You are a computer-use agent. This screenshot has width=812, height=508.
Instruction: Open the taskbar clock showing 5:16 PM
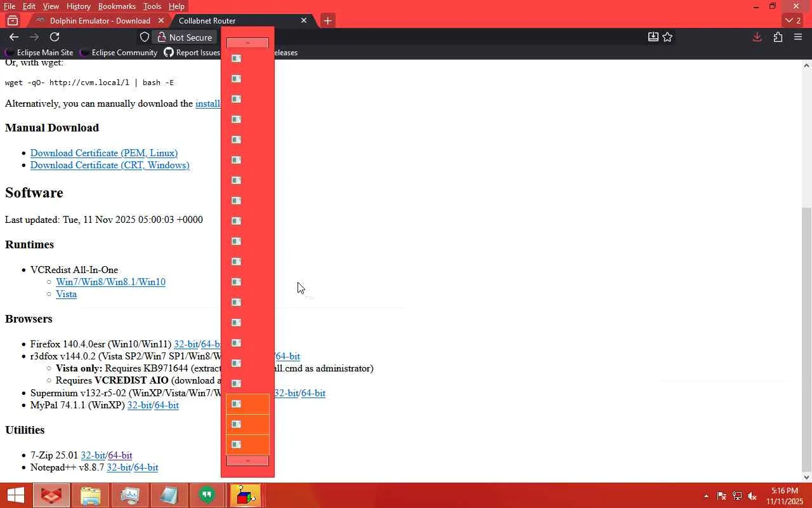click(785, 496)
